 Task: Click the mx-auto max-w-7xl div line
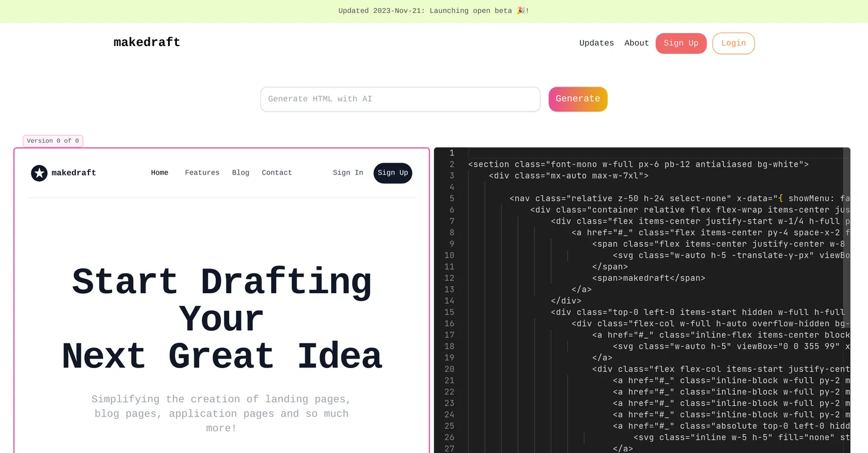tap(569, 176)
